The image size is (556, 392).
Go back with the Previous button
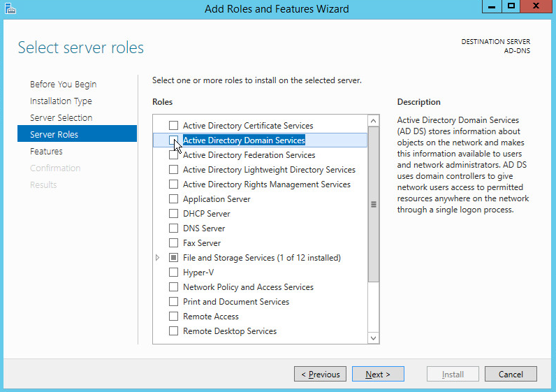pos(320,375)
